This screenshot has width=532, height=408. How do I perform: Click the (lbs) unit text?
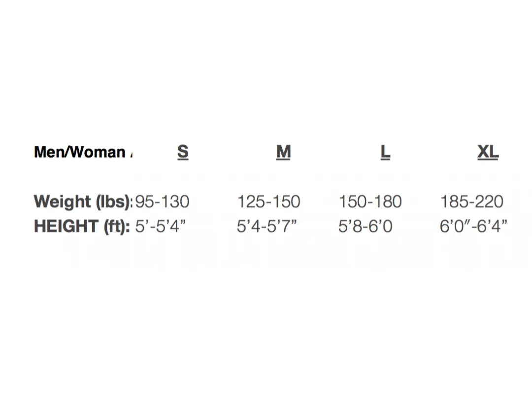(114, 202)
